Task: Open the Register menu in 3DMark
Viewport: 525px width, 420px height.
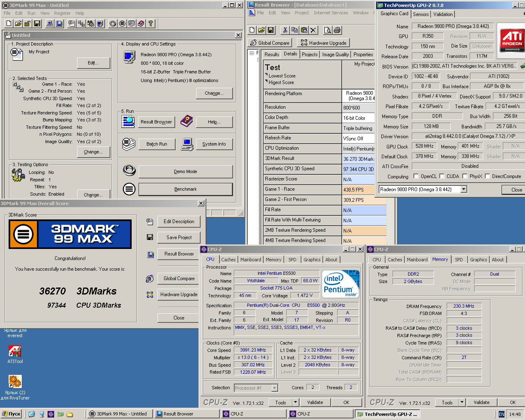Action: 62,13
